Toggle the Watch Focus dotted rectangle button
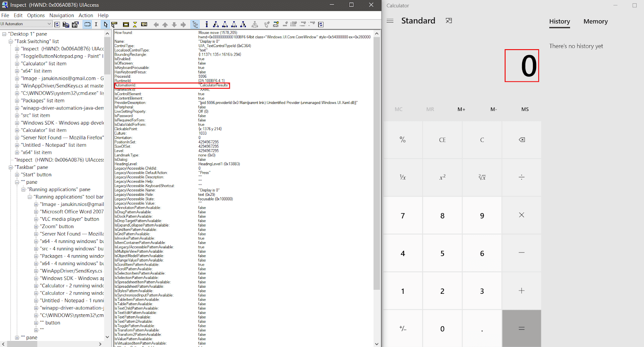The height and width of the screenshot is (347, 644). (x=87, y=25)
